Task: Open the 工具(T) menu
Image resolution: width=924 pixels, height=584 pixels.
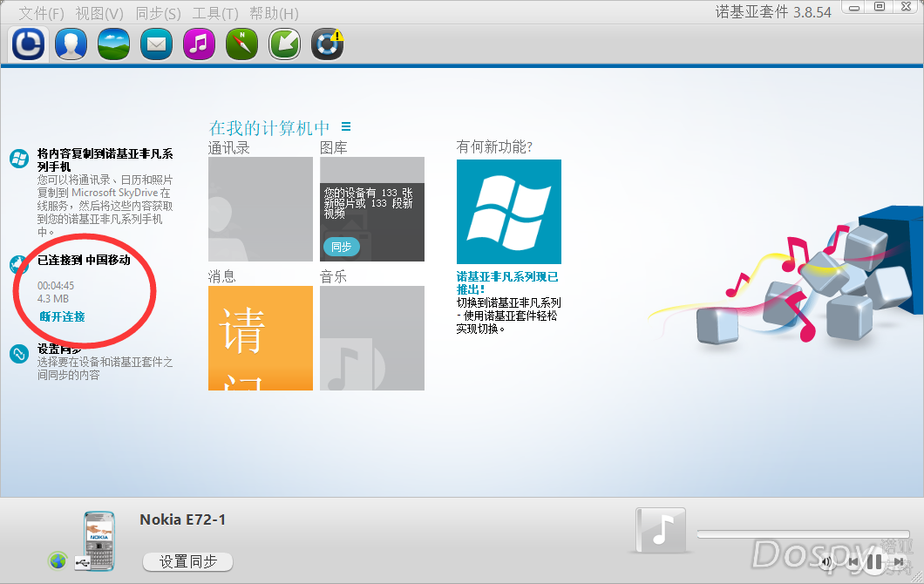Action: (x=215, y=13)
